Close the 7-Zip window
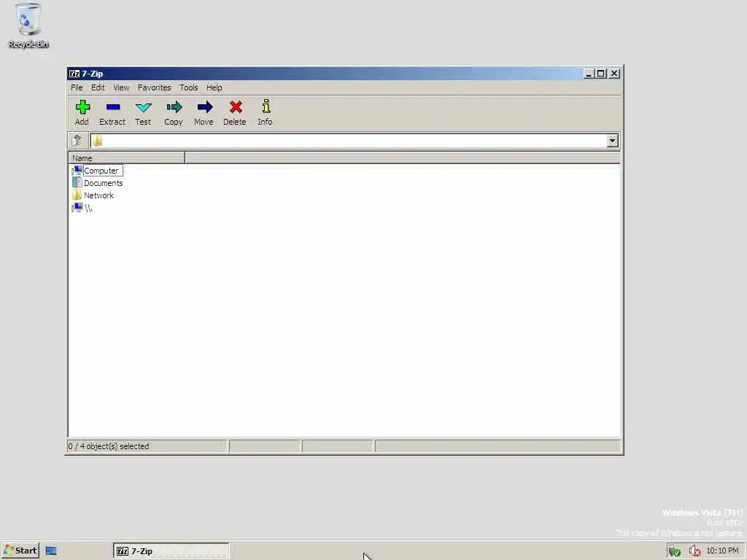 tap(614, 74)
